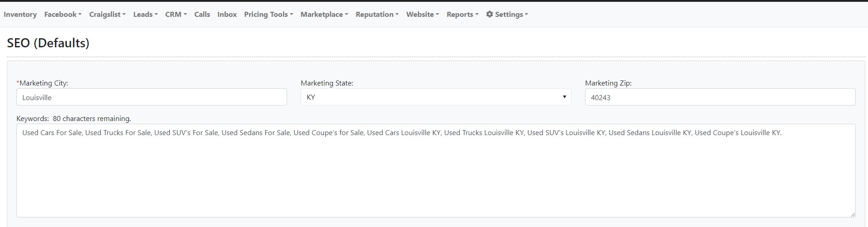The width and height of the screenshot is (868, 227).
Task: Click the Keywords textarea resize handle
Action: tap(853, 214)
